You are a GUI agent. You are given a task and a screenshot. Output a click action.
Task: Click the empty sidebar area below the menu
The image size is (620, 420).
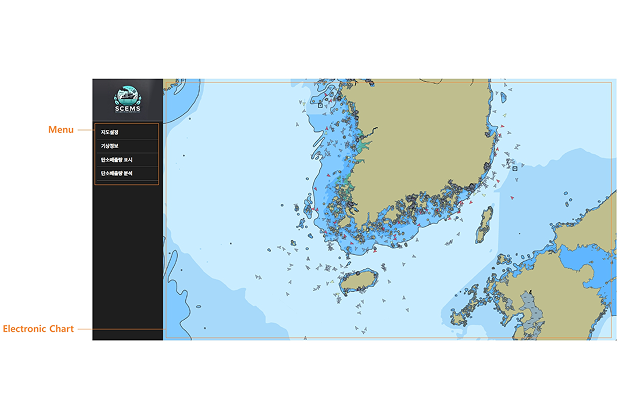point(127,260)
